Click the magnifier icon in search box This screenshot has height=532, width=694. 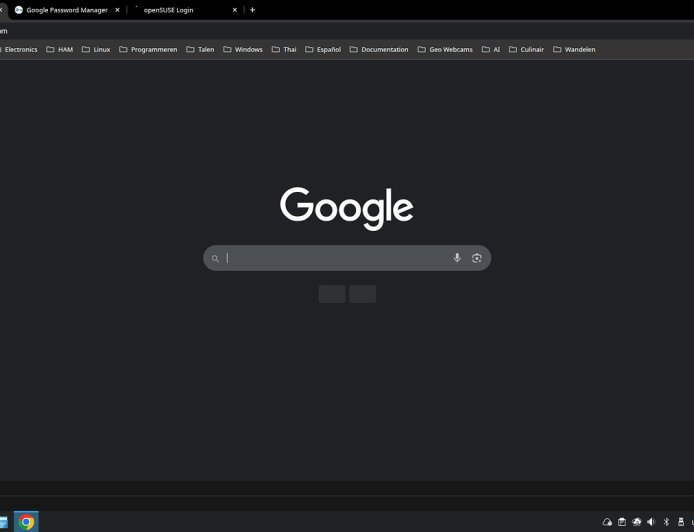tap(214, 258)
